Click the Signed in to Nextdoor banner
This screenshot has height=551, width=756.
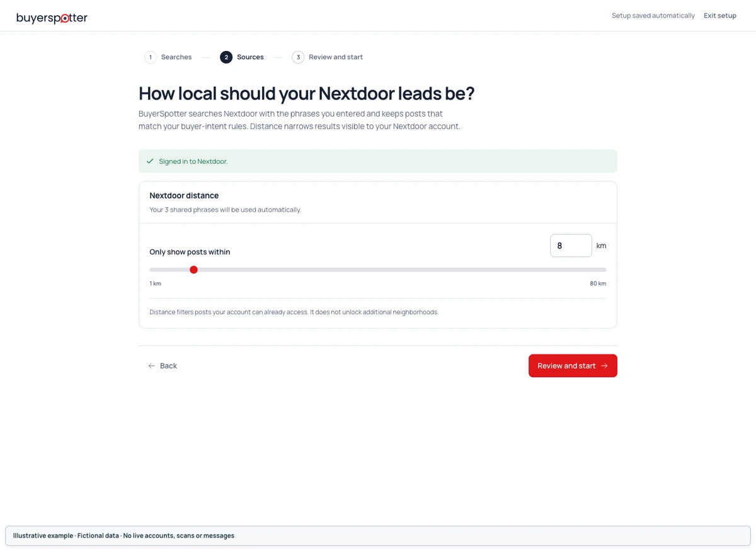[x=378, y=161]
